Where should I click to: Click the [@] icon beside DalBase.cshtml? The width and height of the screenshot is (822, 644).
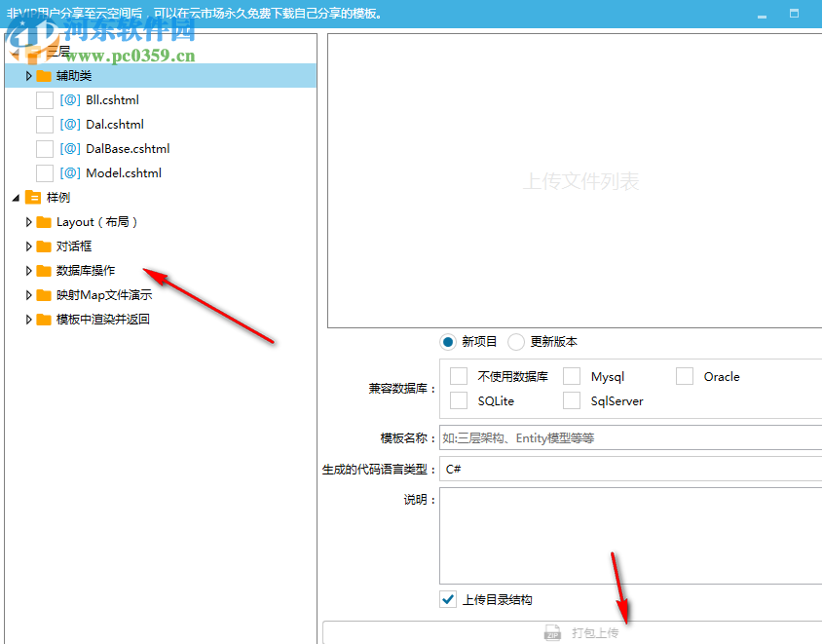70,148
